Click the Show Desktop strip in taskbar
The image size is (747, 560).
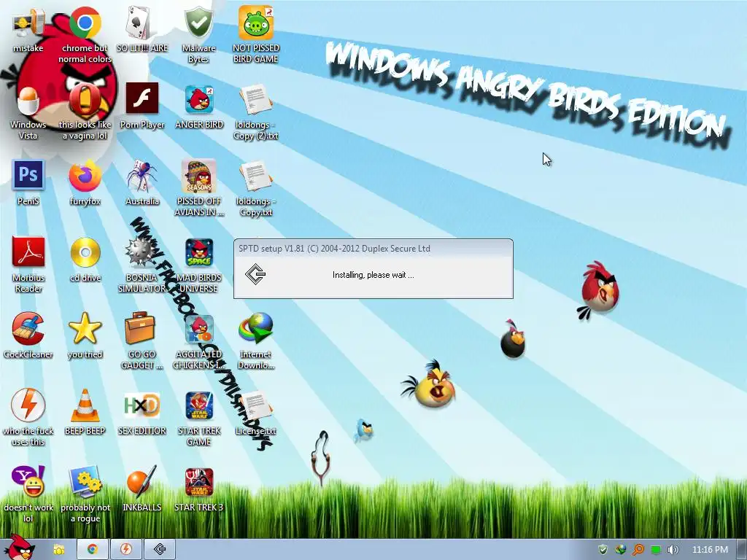[x=742, y=550]
